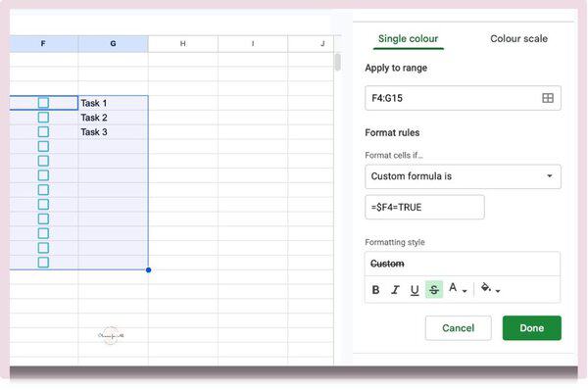588x390 pixels.
Task: Tick the checkbox next to Task 1
Action: click(x=43, y=103)
